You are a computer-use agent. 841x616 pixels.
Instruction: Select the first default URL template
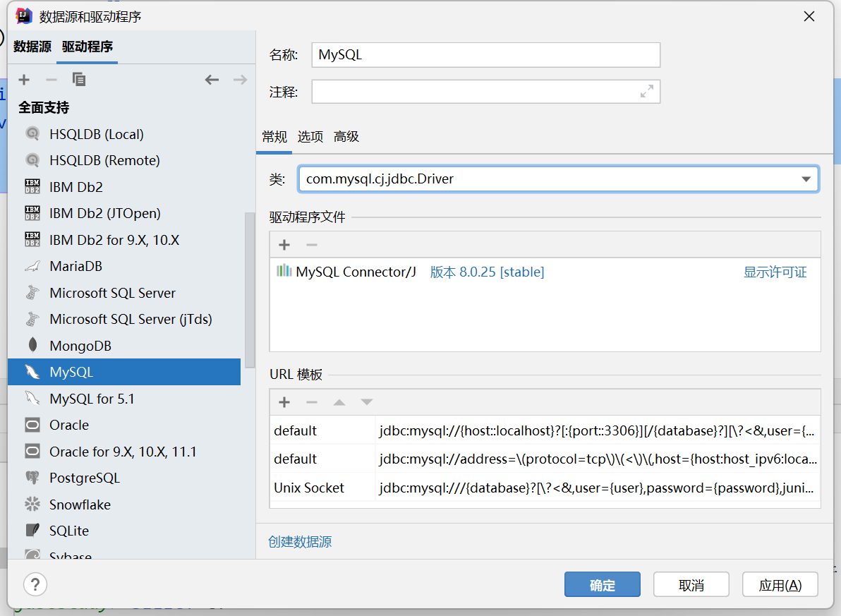pyautogui.click(x=545, y=430)
